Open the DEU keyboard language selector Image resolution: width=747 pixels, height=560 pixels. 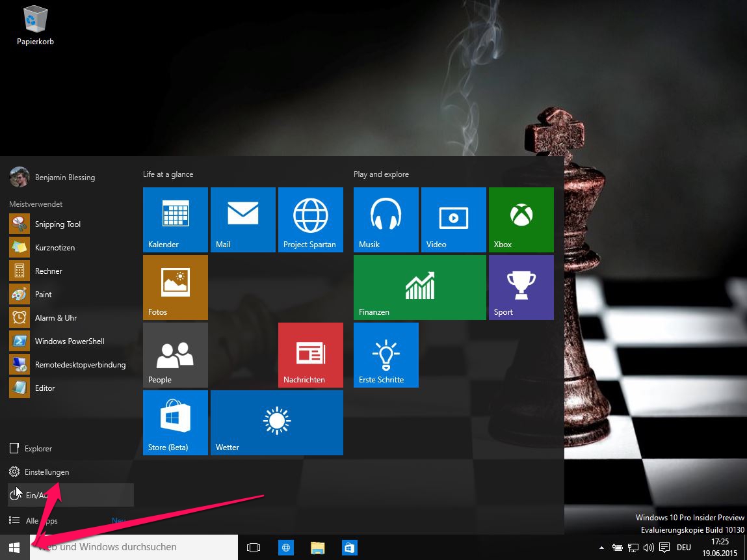pos(683,547)
